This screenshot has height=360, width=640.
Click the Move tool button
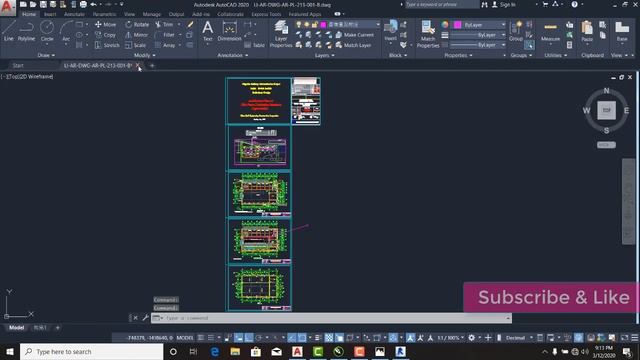click(105, 24)
